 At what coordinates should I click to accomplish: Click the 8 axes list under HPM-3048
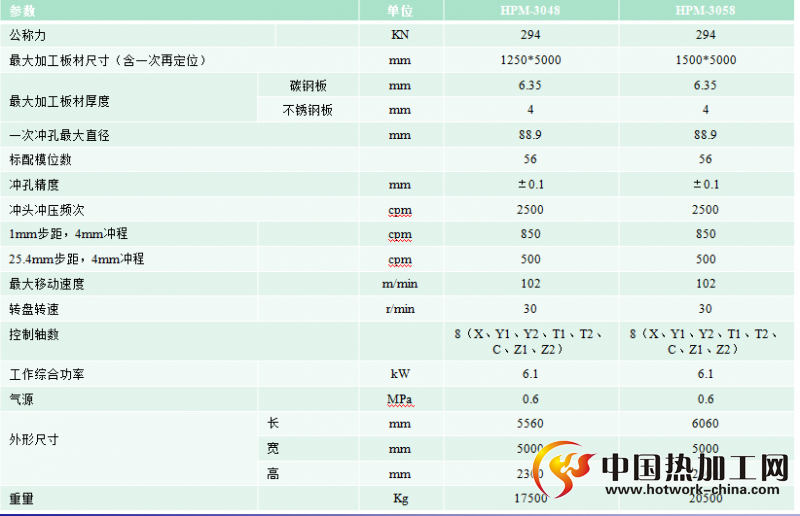click(529, 341)
